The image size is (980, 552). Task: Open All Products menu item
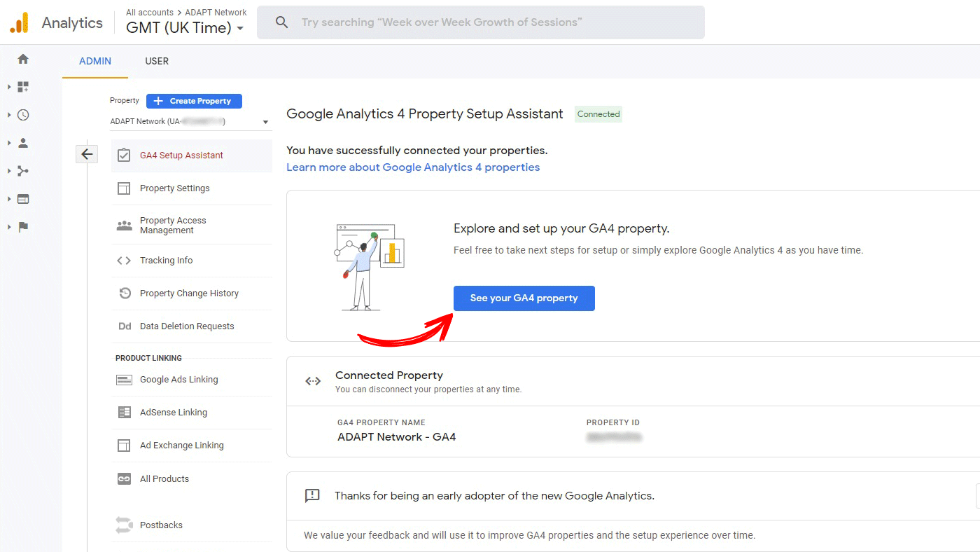pyautogui.click(x=192, y=479)
